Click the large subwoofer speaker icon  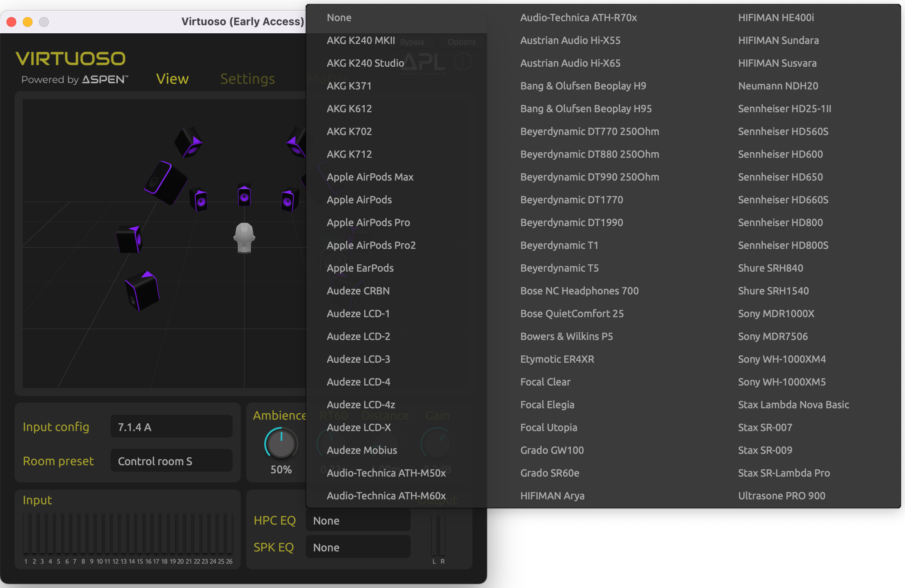(166, 182)
